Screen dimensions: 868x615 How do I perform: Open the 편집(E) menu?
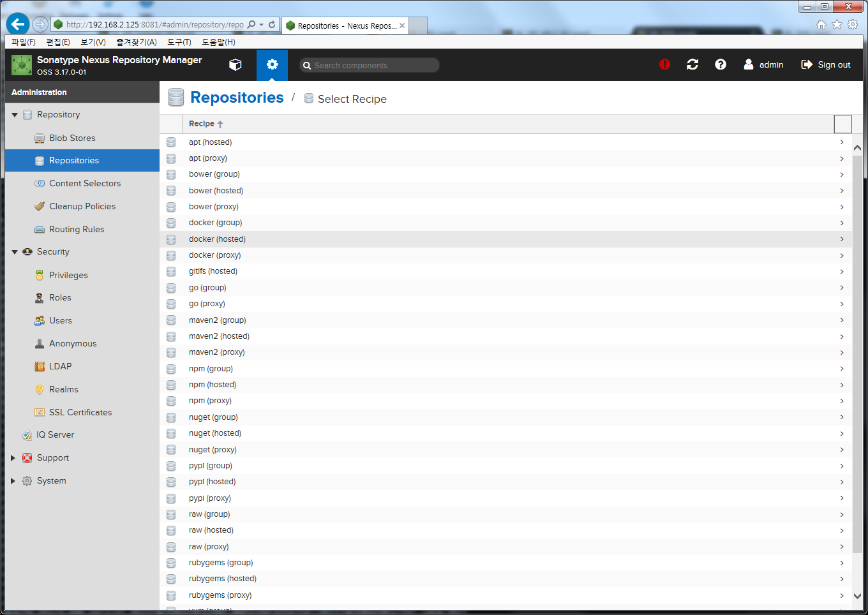[x=58, y=42]
